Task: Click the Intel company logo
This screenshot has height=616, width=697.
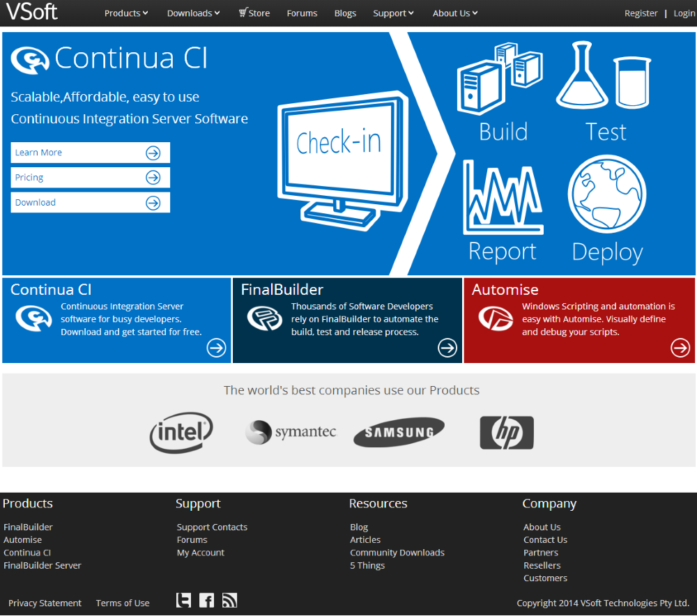Action: pyautogui.click(x=181, y=433)
